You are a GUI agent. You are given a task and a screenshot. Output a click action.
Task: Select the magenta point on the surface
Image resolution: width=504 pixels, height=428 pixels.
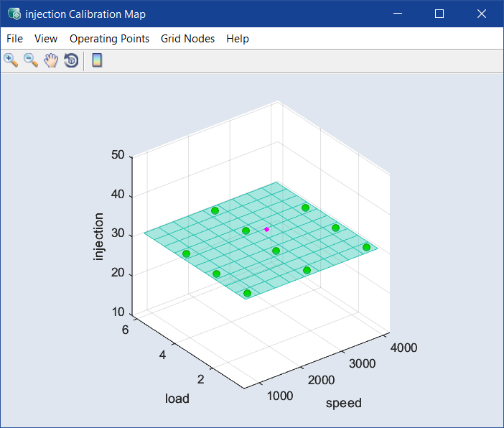tap(267, 229)
